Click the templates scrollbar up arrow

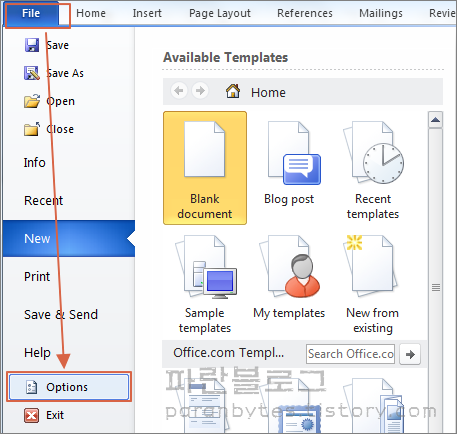(x=435, y=120)
